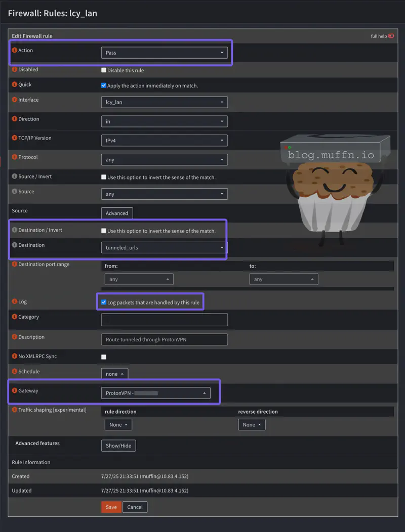
Task: Open the ProtonVPN Gateway dropdown
Action: click(x=155, y=393)
